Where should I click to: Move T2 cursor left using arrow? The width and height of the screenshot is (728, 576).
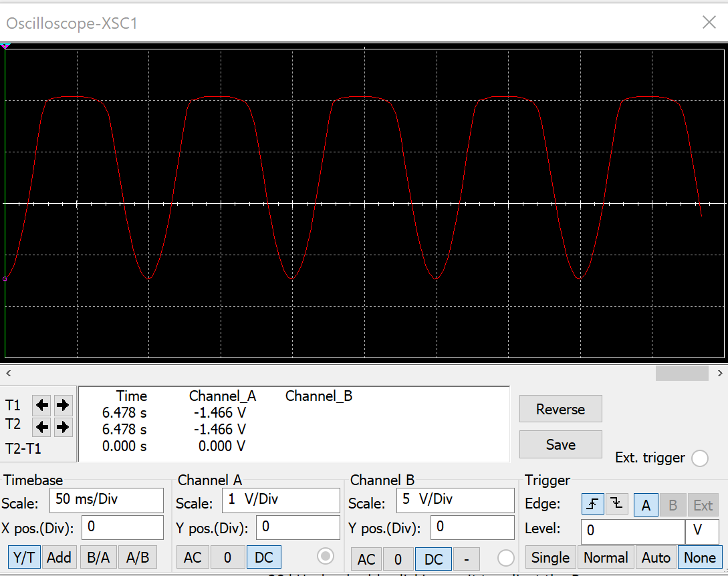pos(41,426)
